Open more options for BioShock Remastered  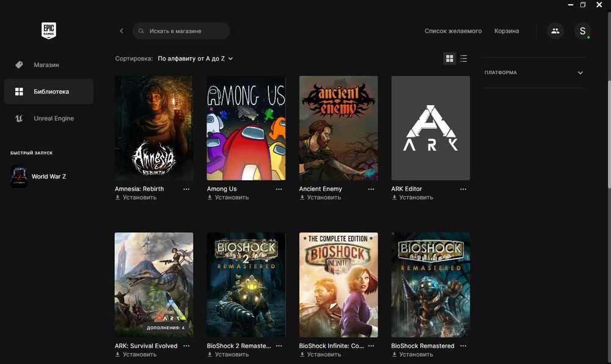click(x=463, y=346)
